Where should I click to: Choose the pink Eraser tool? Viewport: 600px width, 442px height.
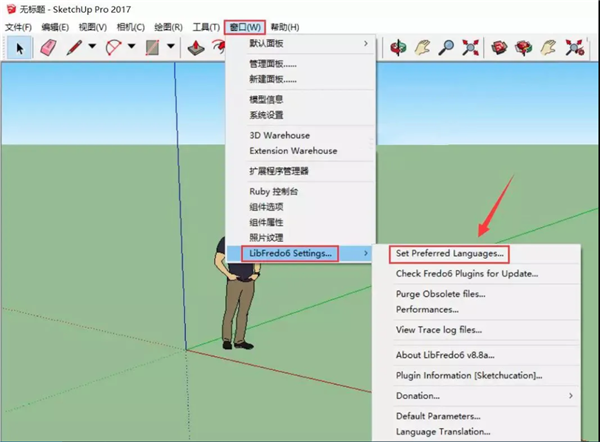[48, 47]
